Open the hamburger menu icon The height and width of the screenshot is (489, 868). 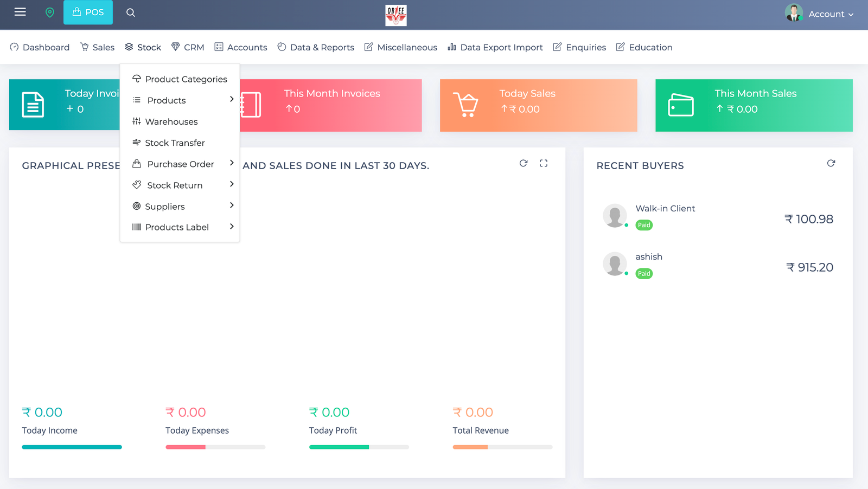pos(20,12)
